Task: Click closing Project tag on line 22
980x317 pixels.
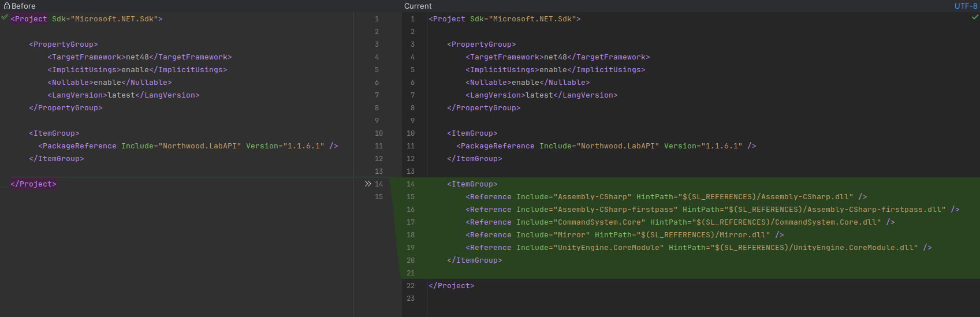Action: pyautogui.click(x=452, y=286)
